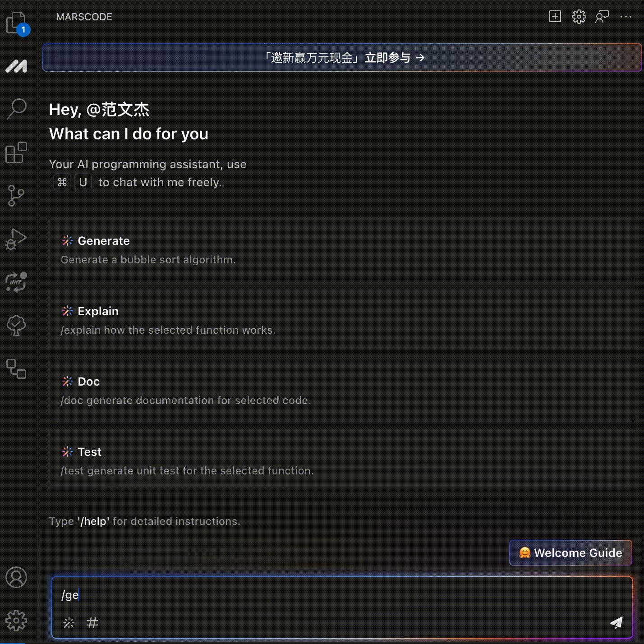Open the Explorer file icon in activity bar

(16, 23)
